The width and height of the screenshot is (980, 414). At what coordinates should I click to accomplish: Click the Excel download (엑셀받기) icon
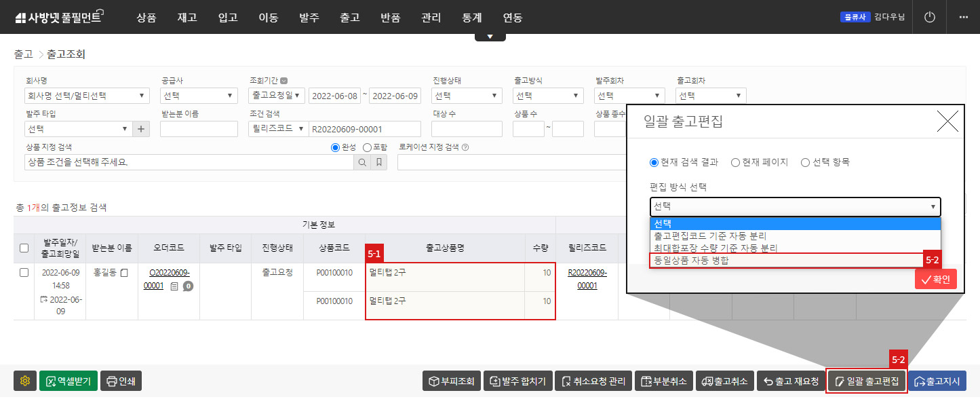[68, 380]
